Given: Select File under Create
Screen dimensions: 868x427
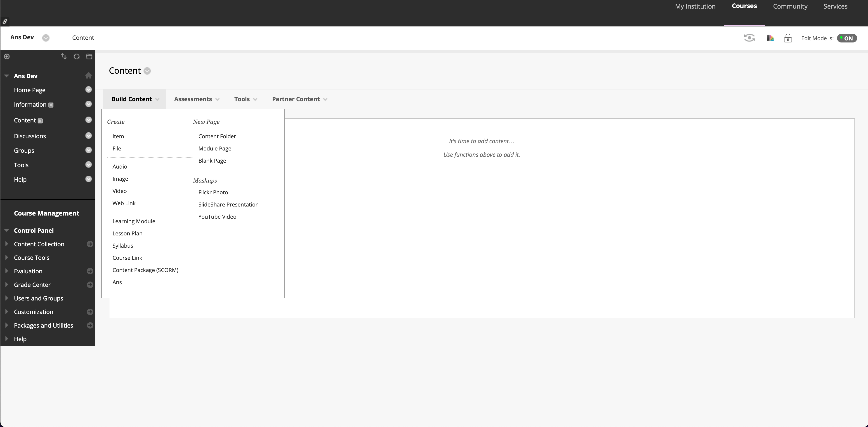Looking at the screenshot, I should pos(117,148).
